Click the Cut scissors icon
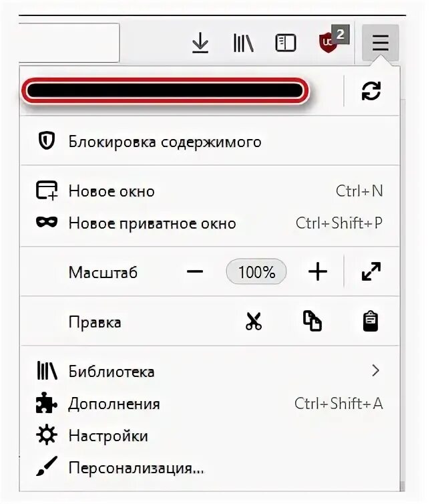The image size is (430, 504). [254, 322]
